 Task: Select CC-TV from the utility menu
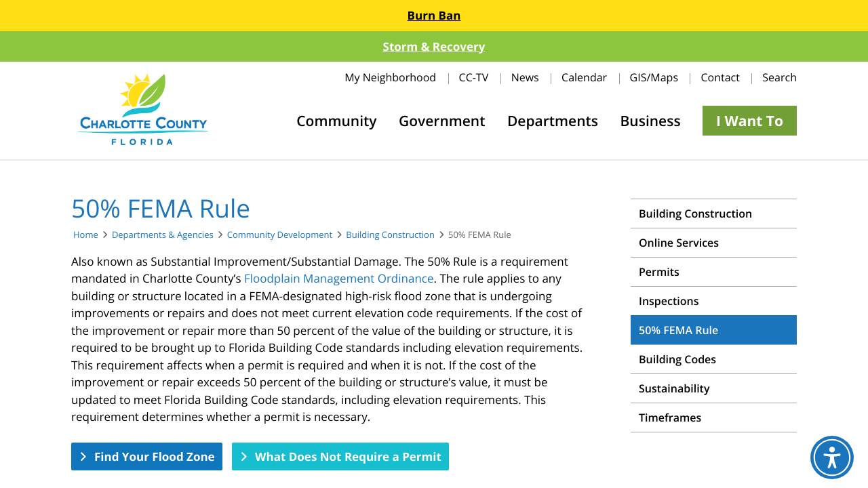473,77
